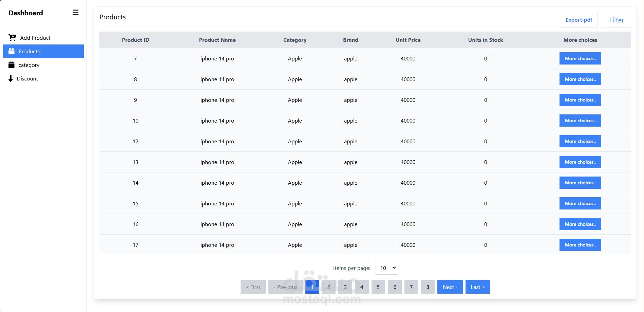This screenshot has height=312, width=644.
Task: Click the Products box icon
Action: pos(12,51)
